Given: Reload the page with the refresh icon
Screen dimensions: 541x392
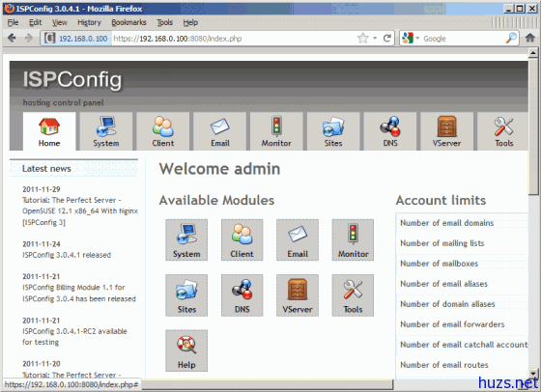Looking at the screenshot, I should (387, 38).
